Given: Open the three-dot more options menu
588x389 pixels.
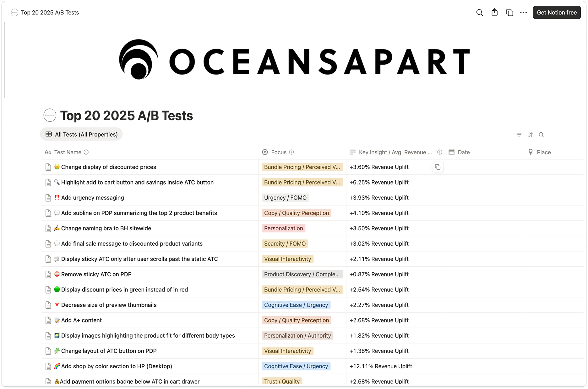Looking at the screenshot, I should [x=523, y=13].
